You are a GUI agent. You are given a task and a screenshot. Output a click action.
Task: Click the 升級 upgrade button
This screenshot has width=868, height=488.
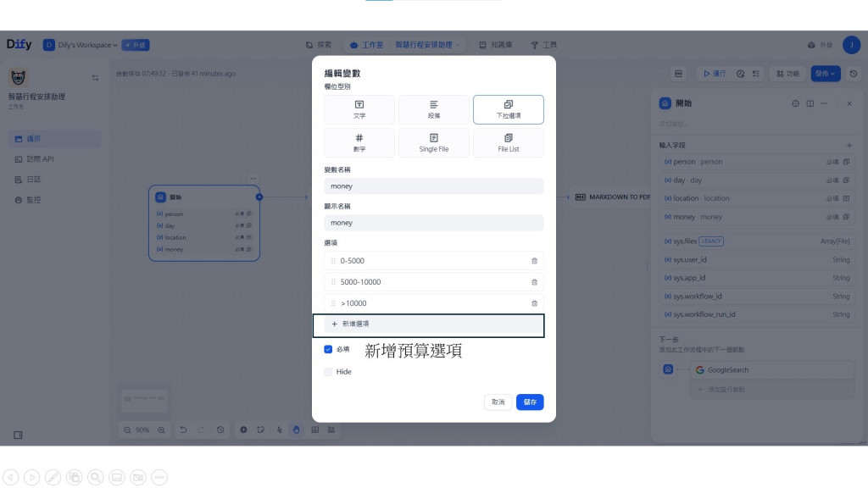[136, 45]
